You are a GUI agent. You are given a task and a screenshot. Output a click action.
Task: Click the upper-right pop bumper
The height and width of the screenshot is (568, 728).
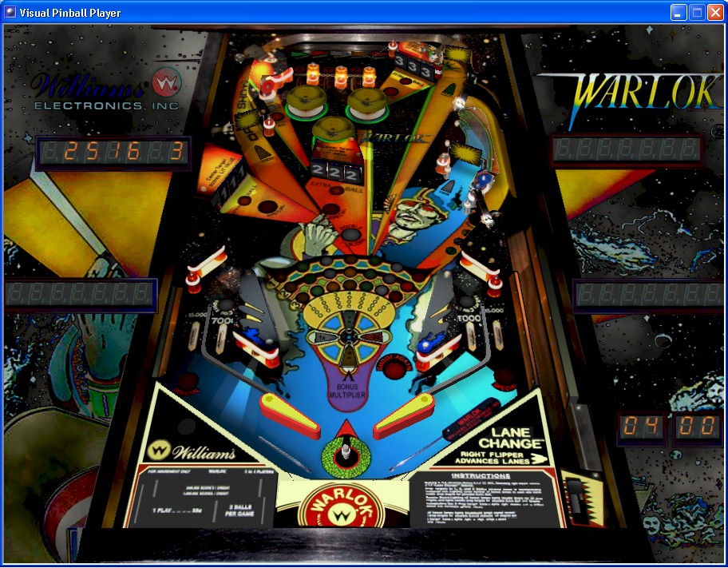pos(366,105)
